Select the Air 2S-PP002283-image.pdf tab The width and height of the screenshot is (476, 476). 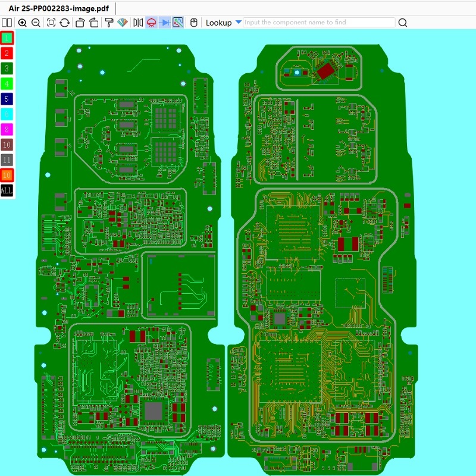[x=58, y=8]
